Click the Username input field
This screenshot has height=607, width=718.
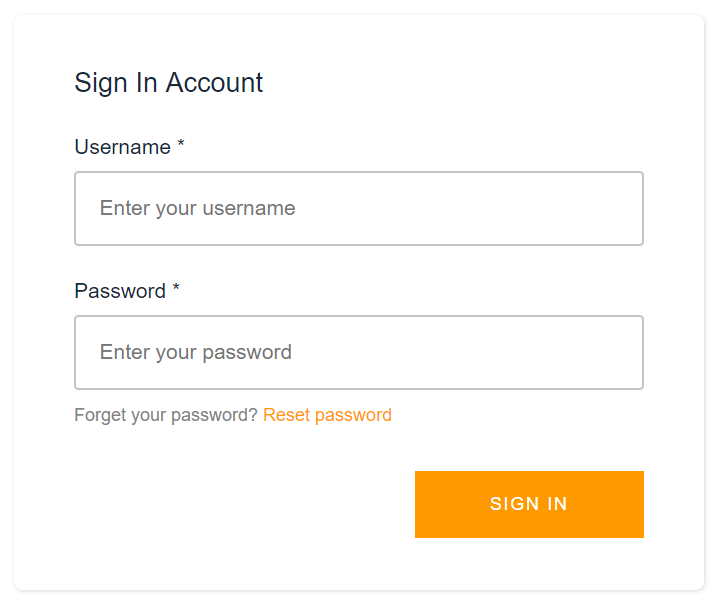click(x=358, y=208)
